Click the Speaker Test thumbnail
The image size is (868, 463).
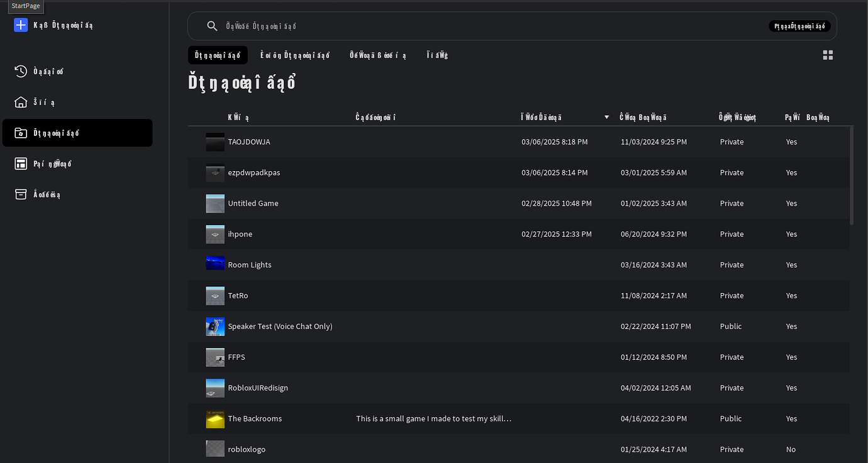point(215,326)
